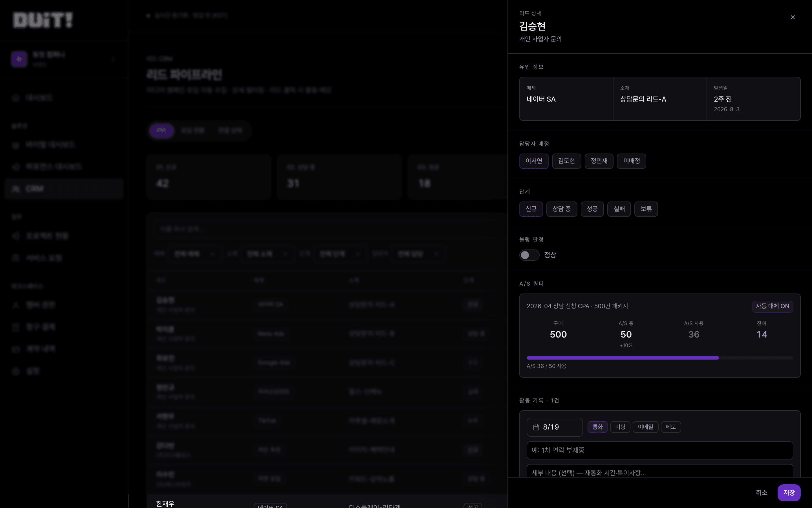Assign the lead to 이서연
This screenshot has height=508, width=812.
pos(534,161)
